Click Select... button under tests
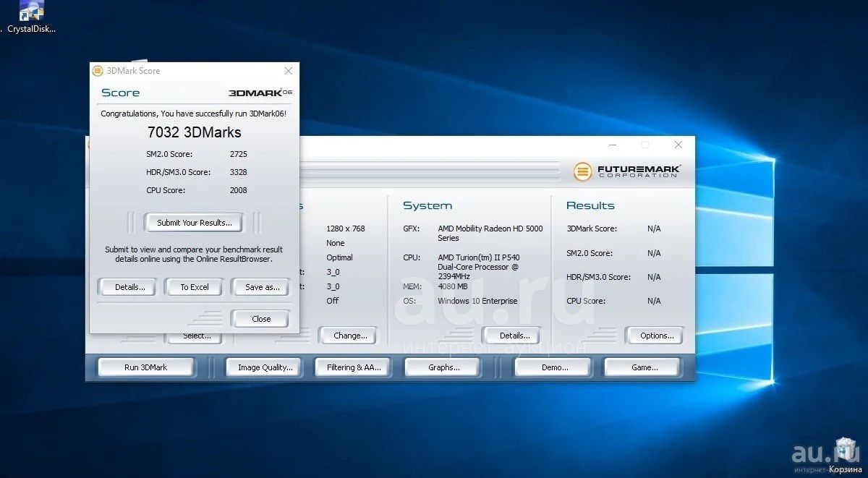This screenshot has width=868, height=478. tap(197, 337)
